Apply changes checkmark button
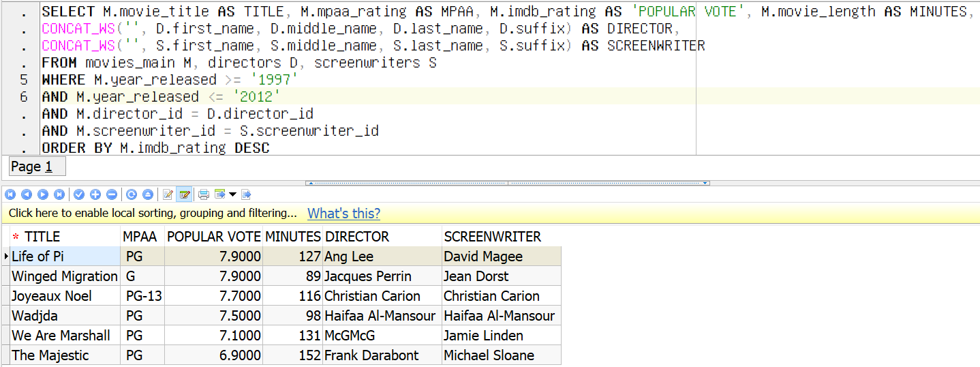980x367 pixels. [79, 194]
